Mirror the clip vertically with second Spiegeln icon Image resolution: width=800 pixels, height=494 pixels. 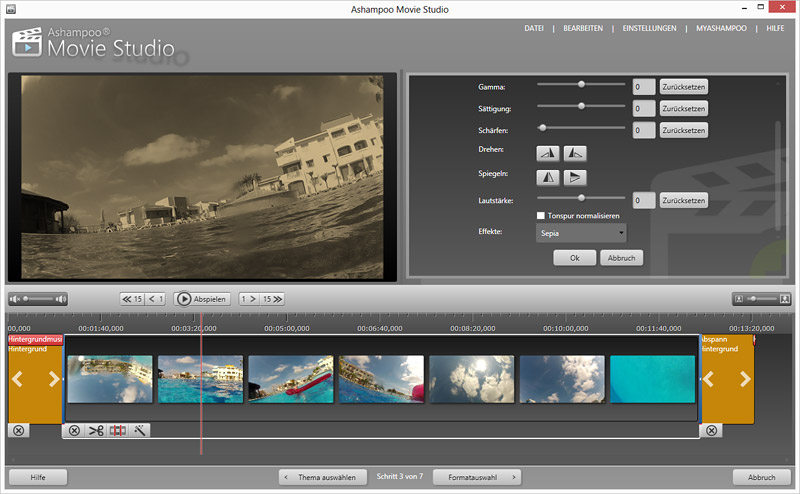[575, 177]
